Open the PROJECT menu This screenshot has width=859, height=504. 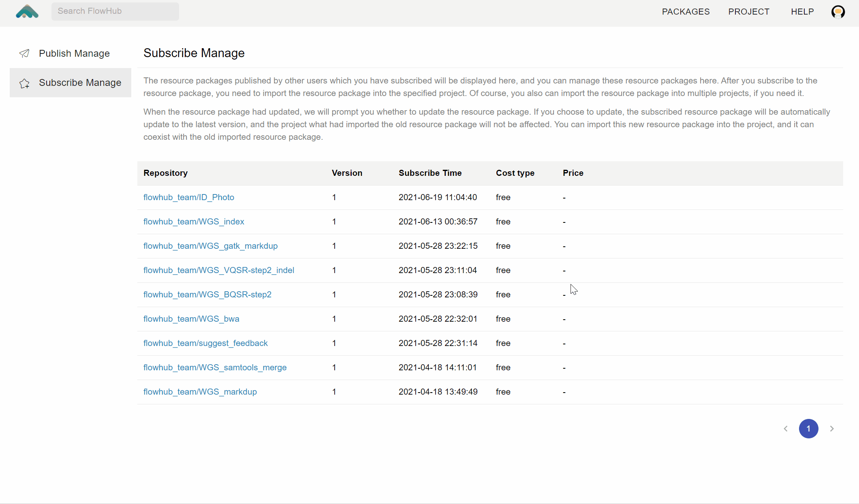pos(749,12)
